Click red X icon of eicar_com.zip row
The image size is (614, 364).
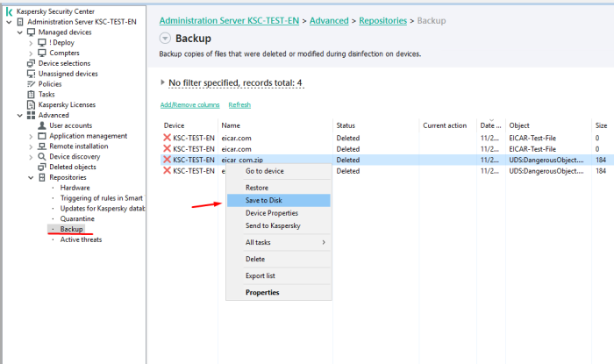[167, 161]
